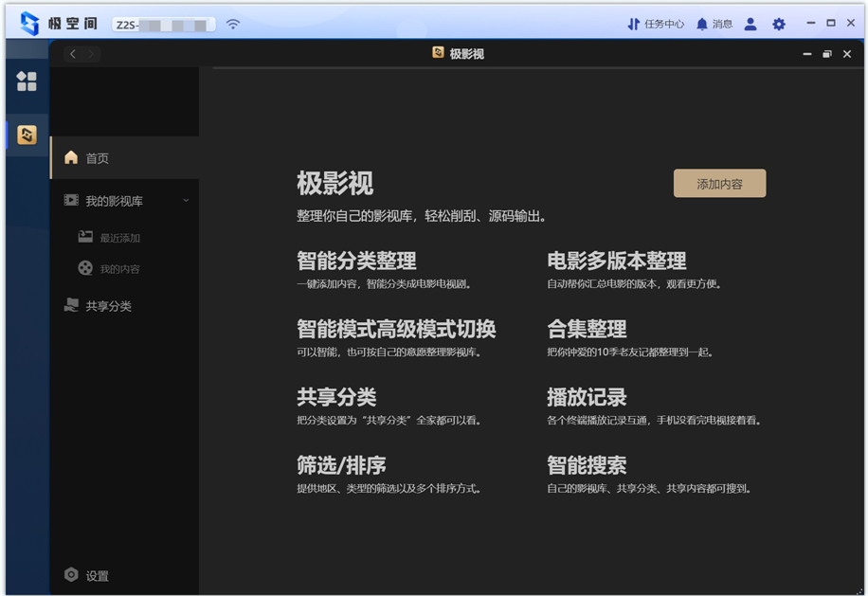Restore the 极影视 inner window

(827, 54)
